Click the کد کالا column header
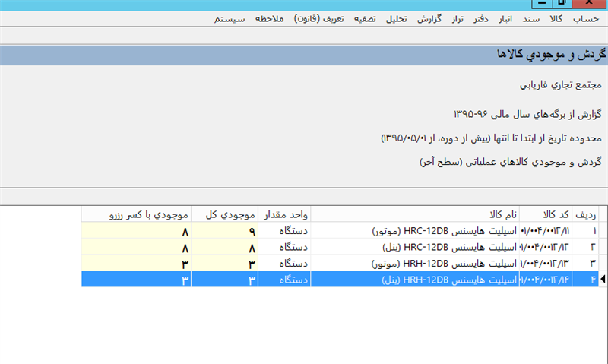The image size is (608, 364). pos(546,213)
